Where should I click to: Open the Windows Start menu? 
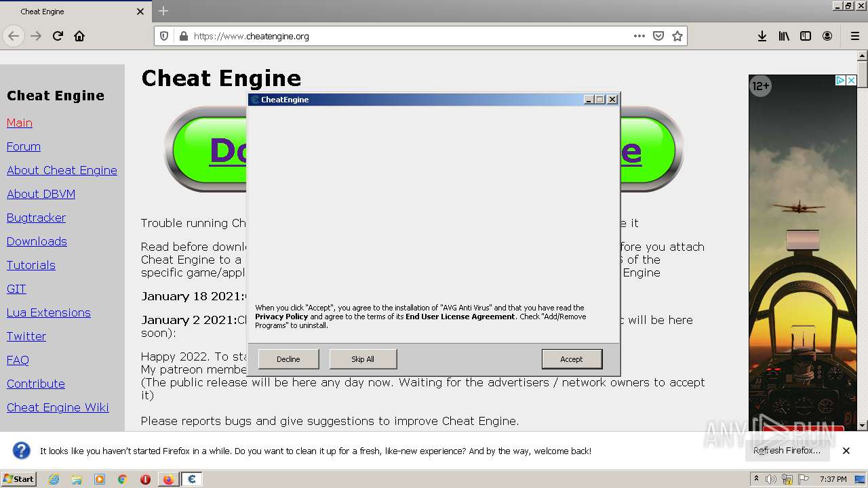(x=18, y=479)
